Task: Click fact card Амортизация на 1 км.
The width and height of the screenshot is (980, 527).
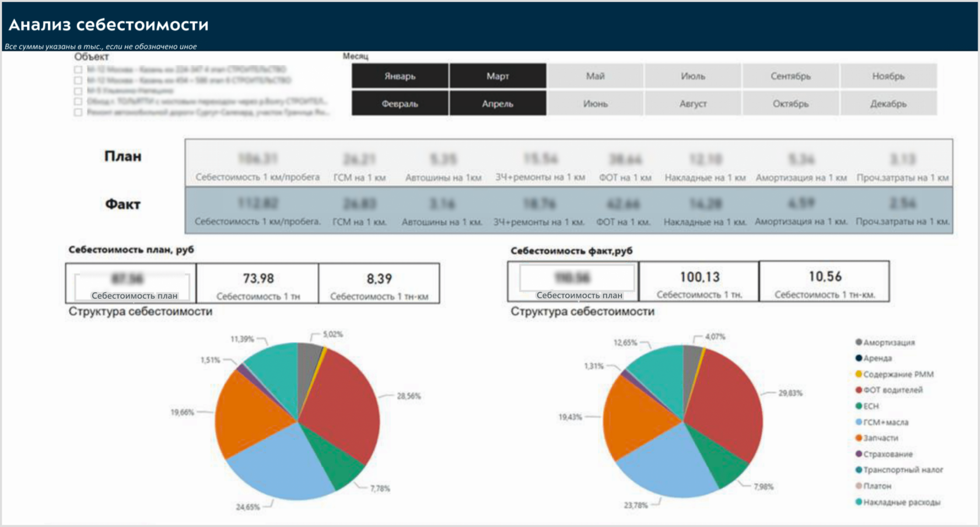Action: (x=801, y=210)
